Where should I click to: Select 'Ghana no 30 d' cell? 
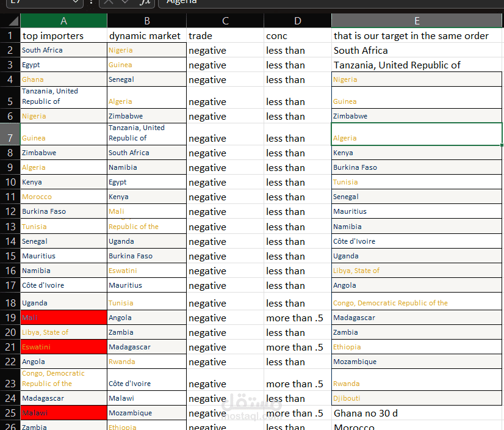417,414
